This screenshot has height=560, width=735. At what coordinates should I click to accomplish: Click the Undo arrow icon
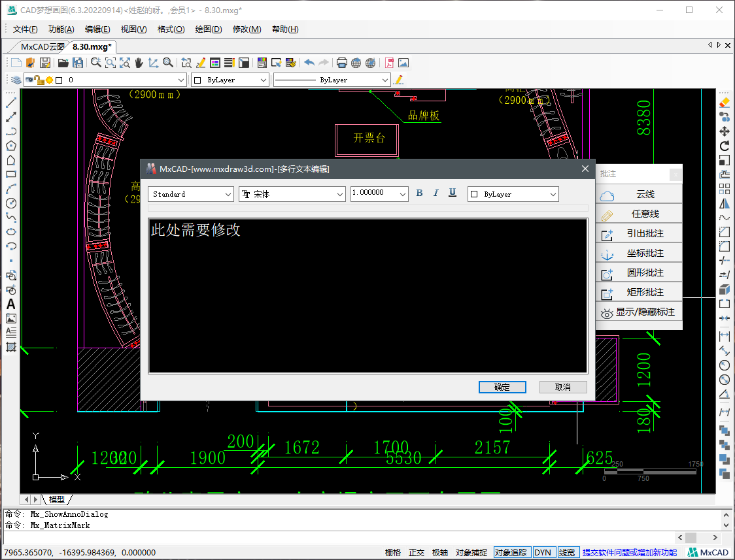pos(309,63)
